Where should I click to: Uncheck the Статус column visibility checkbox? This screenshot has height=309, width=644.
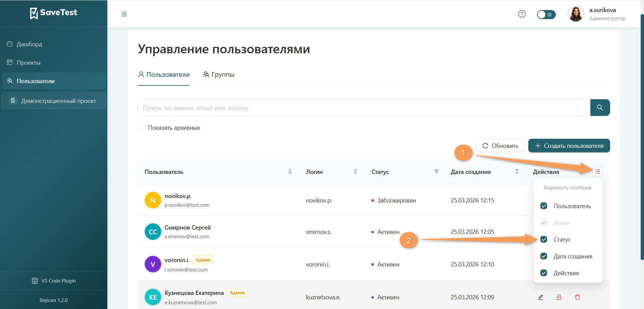coord(544,239)
